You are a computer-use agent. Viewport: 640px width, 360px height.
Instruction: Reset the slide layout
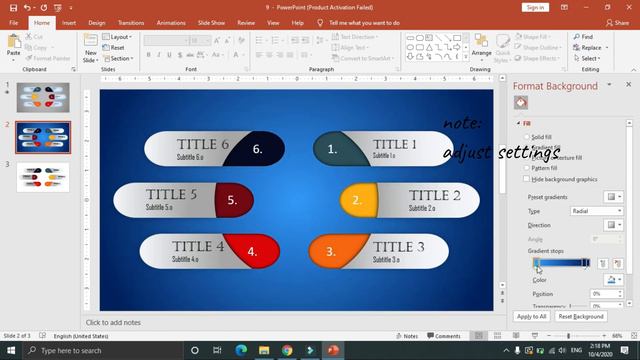click(x=113, y=47)
